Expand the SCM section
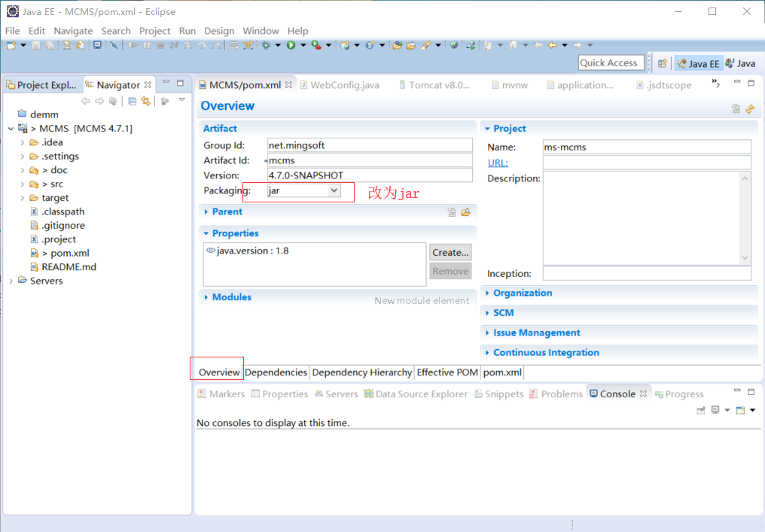The height and width of the screenshot is (532, 765). tap(487, 313)
